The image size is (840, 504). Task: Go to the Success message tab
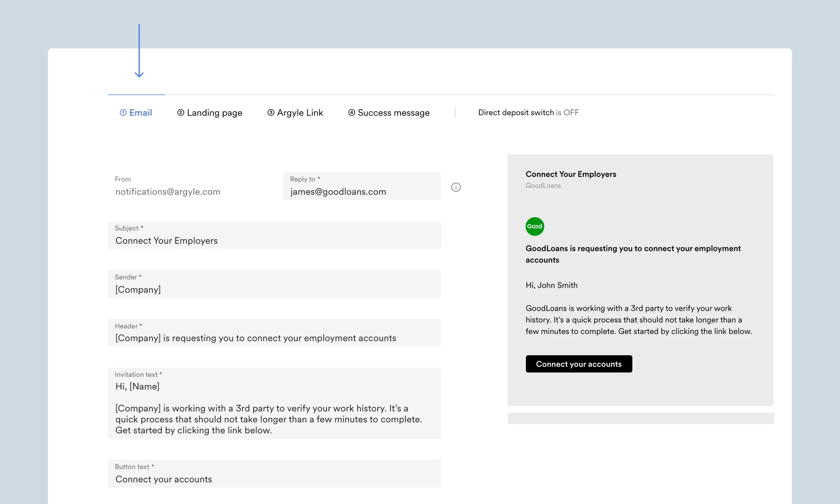click(389, 113)
